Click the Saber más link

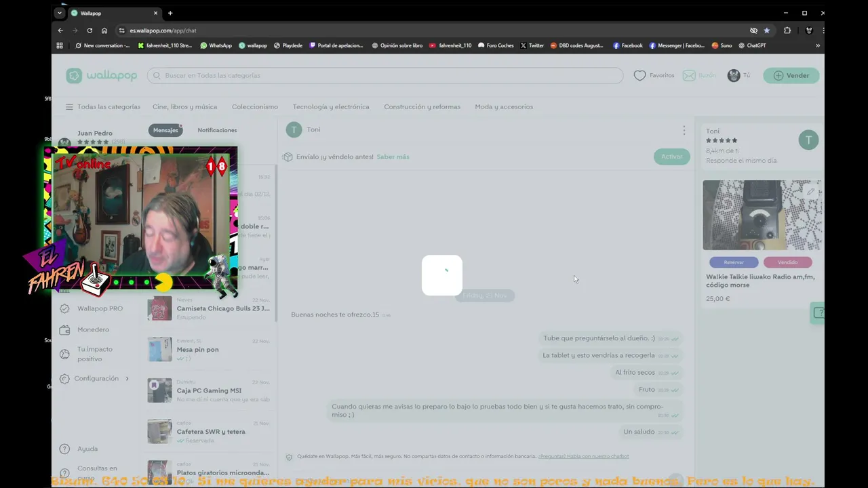(393, 157)
